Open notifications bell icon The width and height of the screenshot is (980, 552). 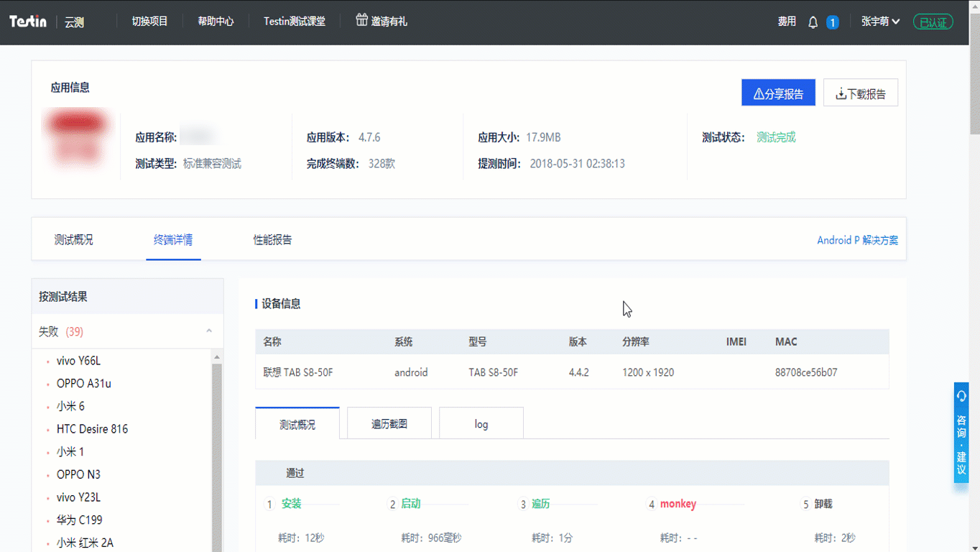click(813, 22)
